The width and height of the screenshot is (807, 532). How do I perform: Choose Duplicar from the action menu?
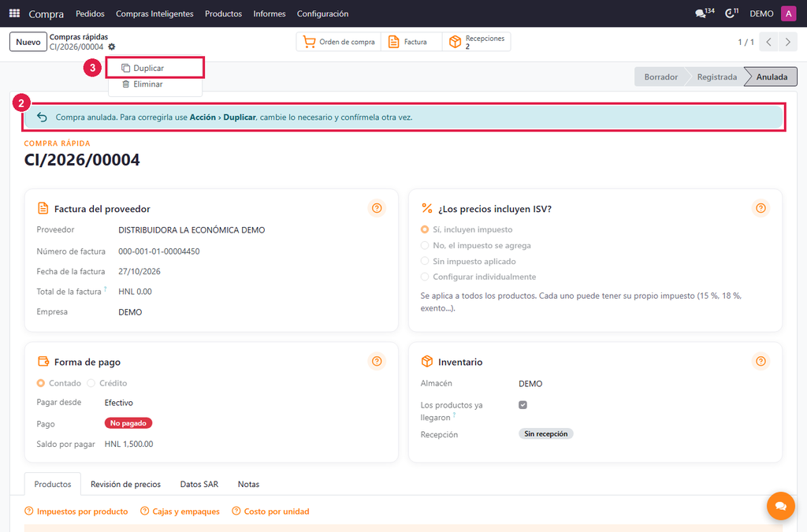[x=155, y=68]
